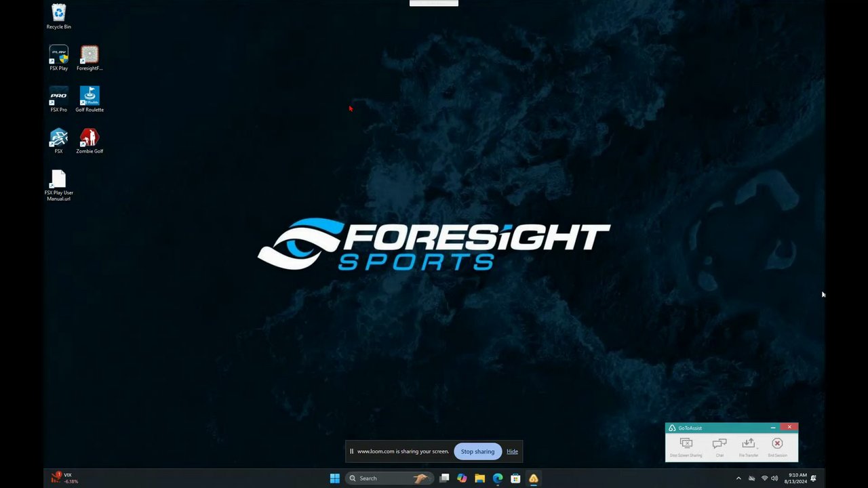This screenshot has width=868, height=488.
Task: Select the ForesightF... desktop shortcut
Action: 90,58
